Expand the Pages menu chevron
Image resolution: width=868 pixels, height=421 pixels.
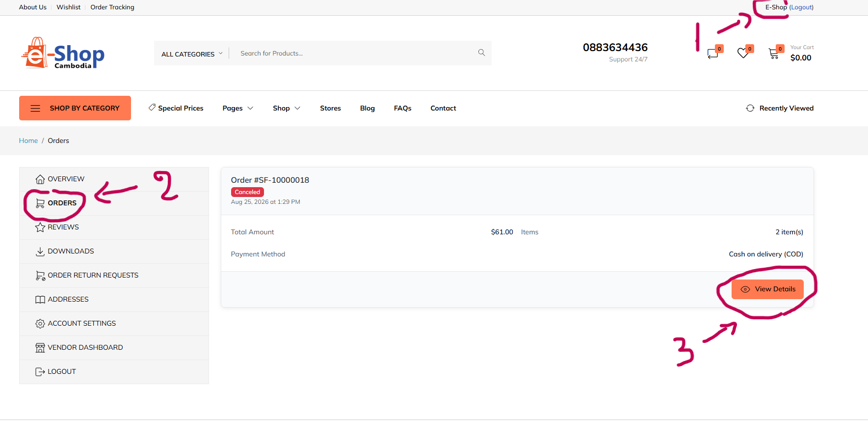tap(250, 108)
